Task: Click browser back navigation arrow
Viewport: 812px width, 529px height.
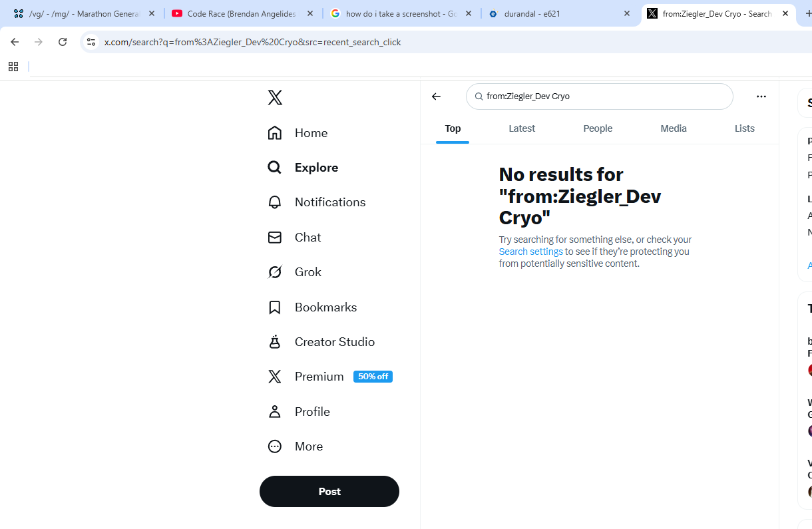Action: tap(15, 42)
